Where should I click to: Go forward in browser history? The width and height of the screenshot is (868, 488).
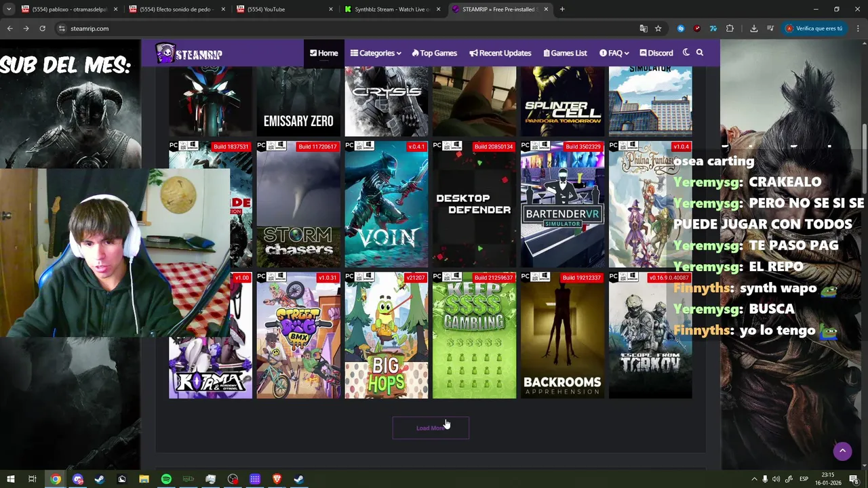pos(26,28)
